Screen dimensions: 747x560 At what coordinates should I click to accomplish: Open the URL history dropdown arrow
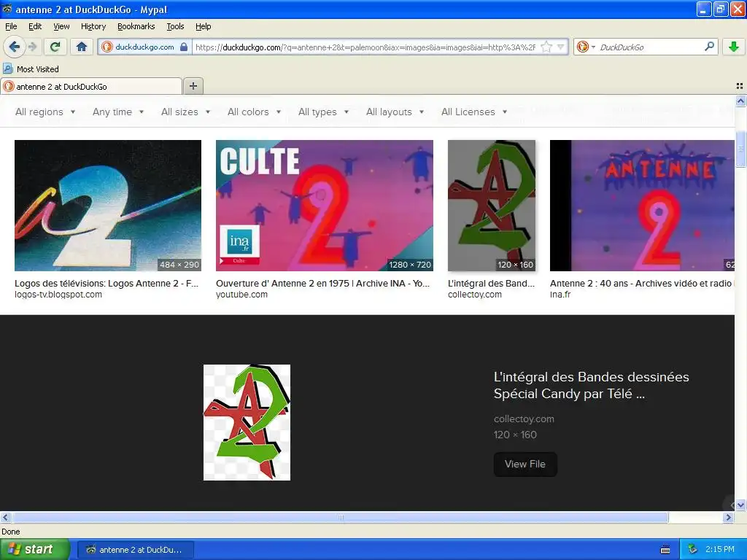[561, 47]
